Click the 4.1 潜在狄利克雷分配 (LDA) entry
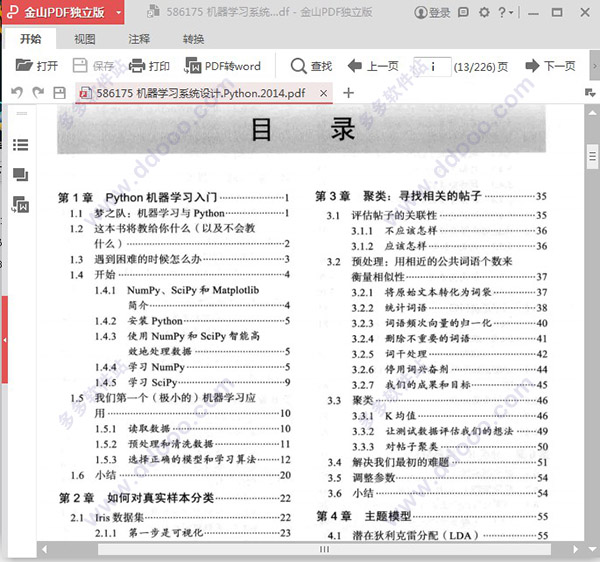600x562 pixels. point(438,535)
